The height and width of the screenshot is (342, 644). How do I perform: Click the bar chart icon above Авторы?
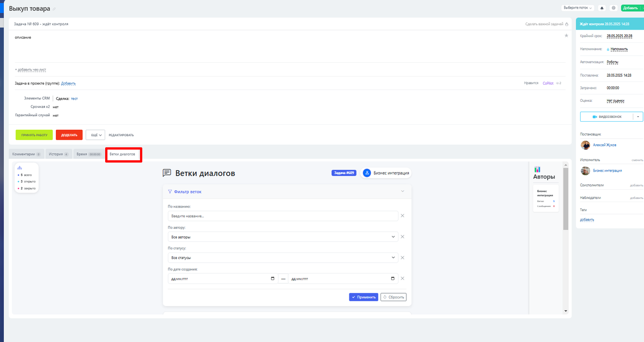[x=537, y=169]
